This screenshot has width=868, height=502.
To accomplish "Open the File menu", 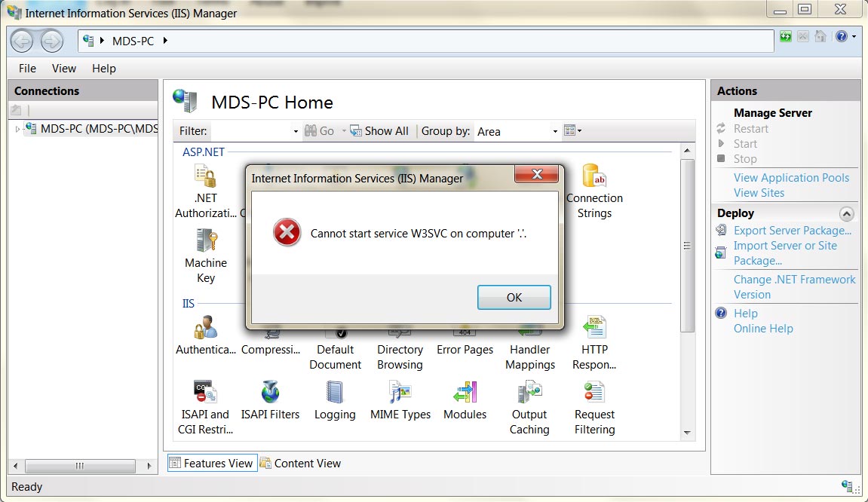I will [27, 68].
